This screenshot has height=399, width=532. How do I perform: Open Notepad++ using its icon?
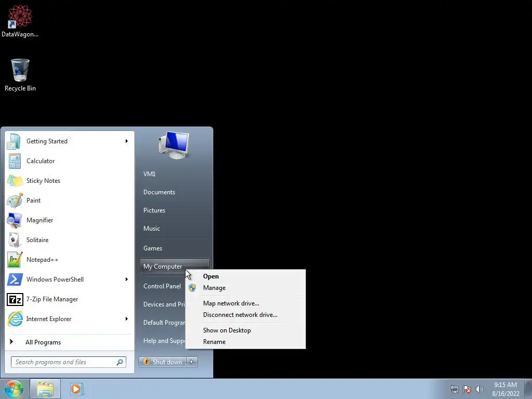click(x=15, y=260)
